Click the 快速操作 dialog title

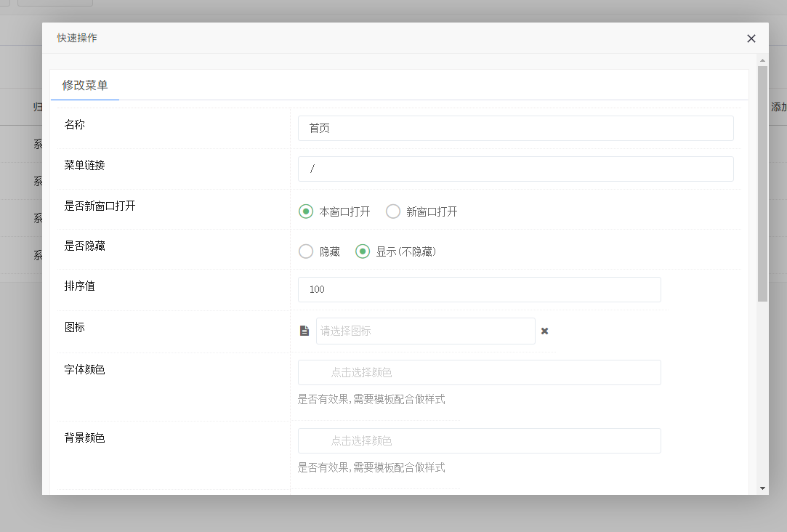[x=77, y=38]
